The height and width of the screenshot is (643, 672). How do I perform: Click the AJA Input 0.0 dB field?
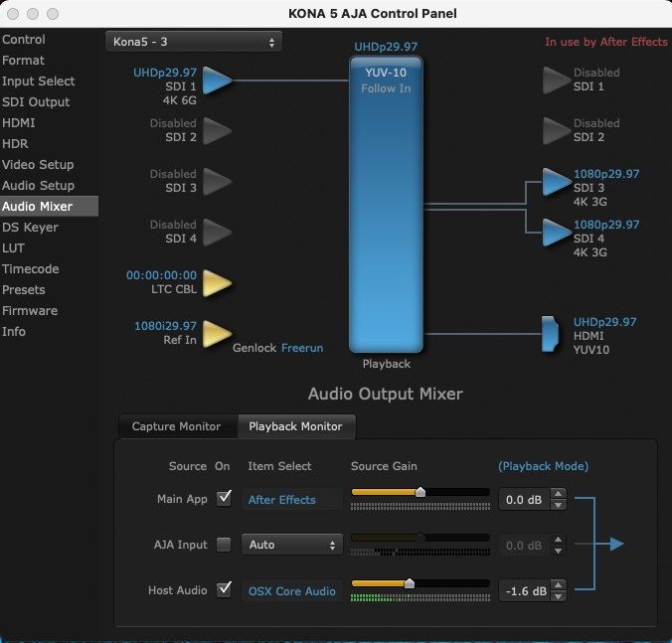[524, 546]
